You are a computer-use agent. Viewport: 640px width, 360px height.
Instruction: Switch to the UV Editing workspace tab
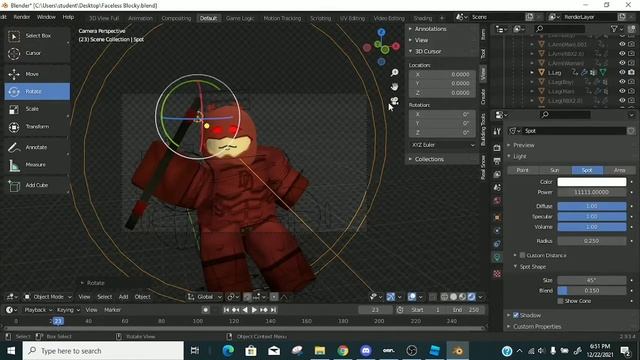(x=352, y=18)
